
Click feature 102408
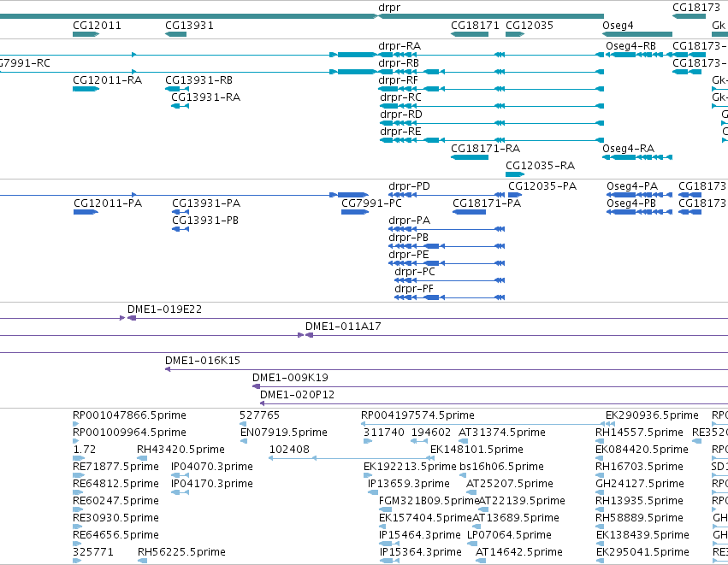(289, 450)
